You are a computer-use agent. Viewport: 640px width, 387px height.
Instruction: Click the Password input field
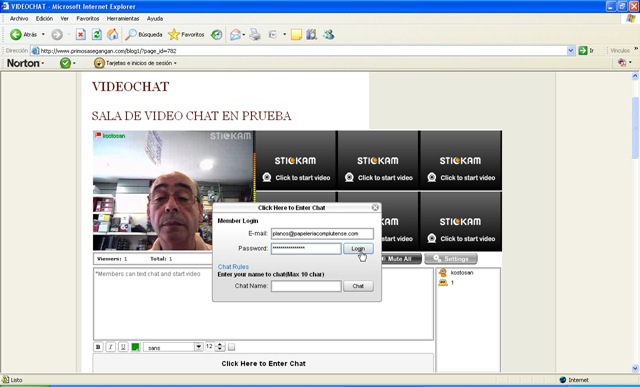point(306,249)
